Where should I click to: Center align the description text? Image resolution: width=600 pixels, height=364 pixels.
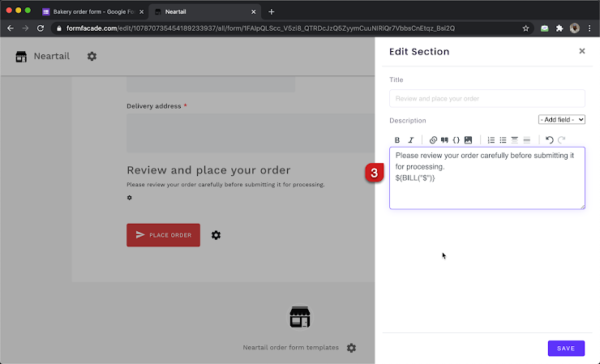tap(515, 140)
